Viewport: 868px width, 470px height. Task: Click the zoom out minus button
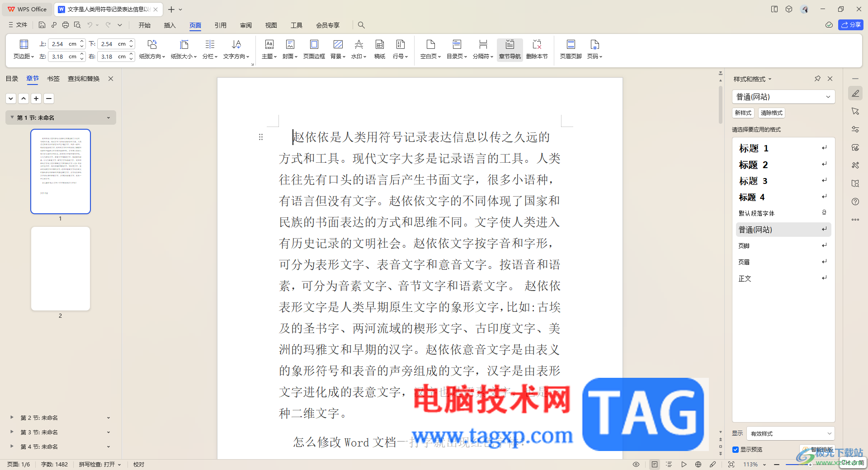pyautogui.click(x=777, y=465)
